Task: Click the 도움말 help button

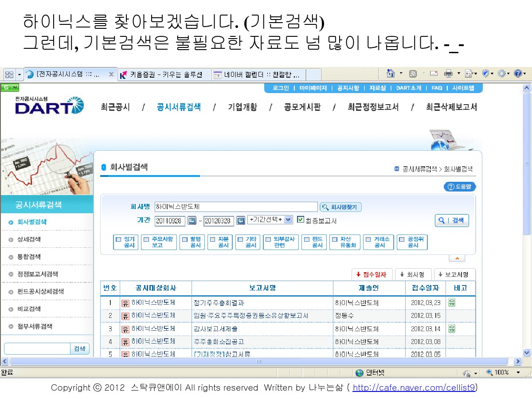Action: point(460,187)
